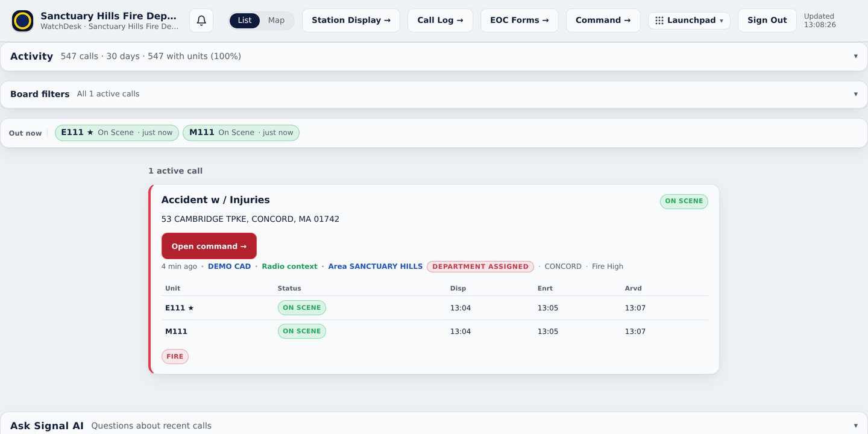Click the FIRE tag on the call card

point(175,357)
